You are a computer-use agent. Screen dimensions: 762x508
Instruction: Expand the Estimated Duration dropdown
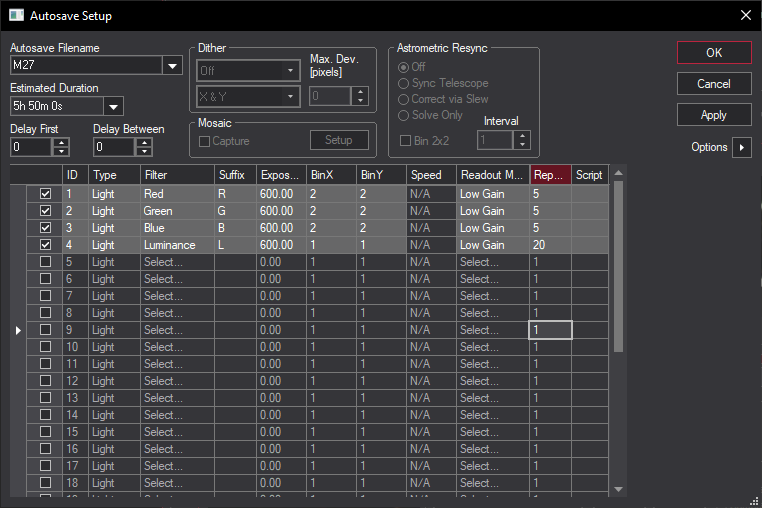click(x=113, y=106)
